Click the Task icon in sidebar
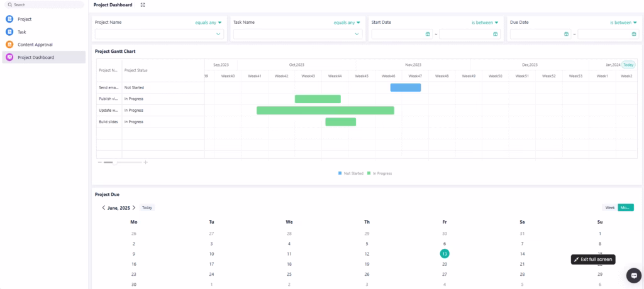The image size is (644, 289). tap(9, 31)
